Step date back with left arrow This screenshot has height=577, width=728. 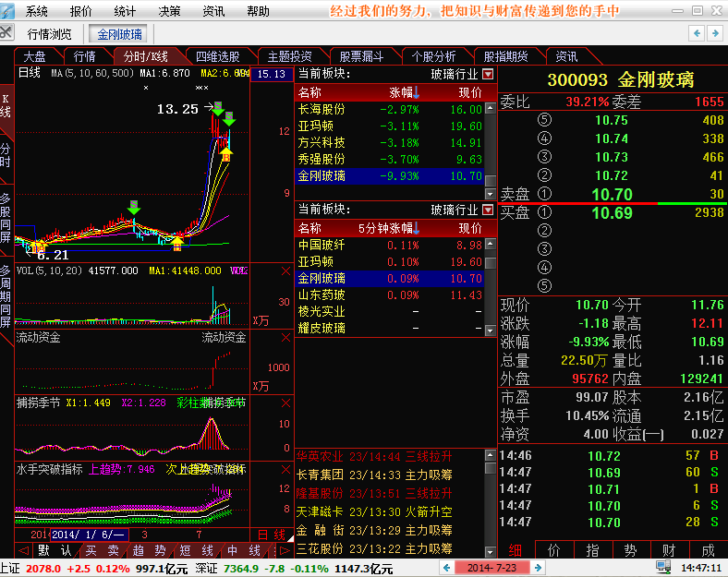[x=447, y=568]
